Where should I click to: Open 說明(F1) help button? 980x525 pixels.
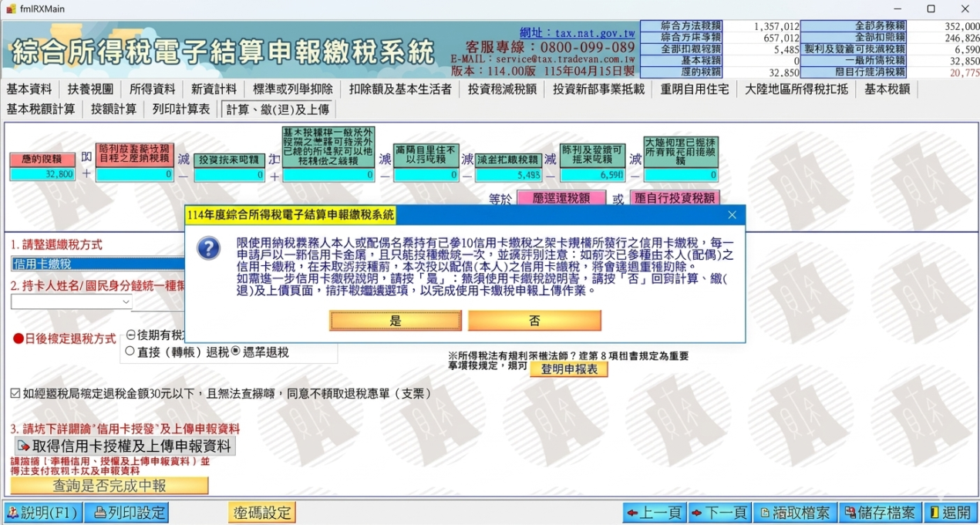pyautogui.click(x=42, y=513)
